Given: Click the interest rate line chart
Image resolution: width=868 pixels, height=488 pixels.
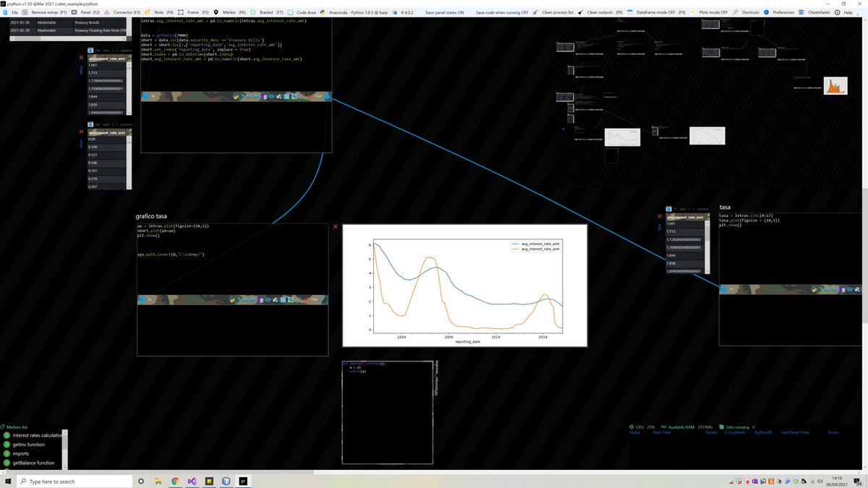Looking at the screenshot, I should [464, 286].
